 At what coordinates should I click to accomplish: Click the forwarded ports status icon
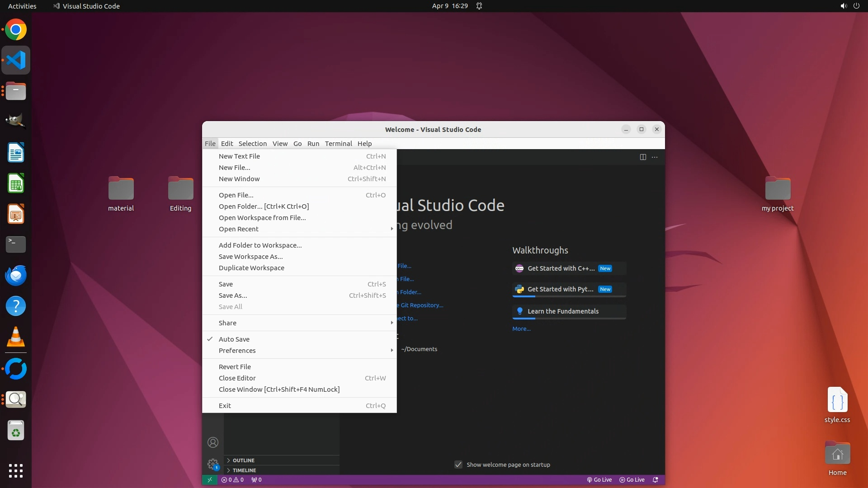click(x=256, y=480)
